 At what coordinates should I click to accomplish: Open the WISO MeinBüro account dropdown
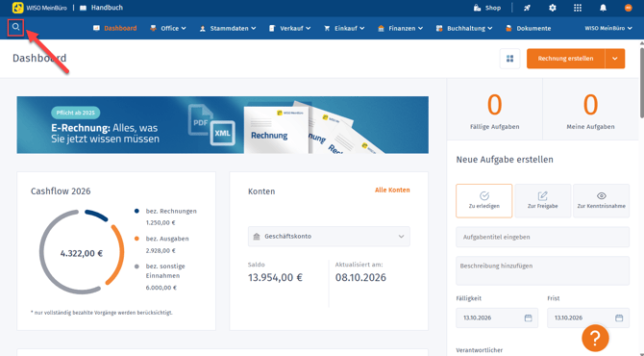[608, 28]
